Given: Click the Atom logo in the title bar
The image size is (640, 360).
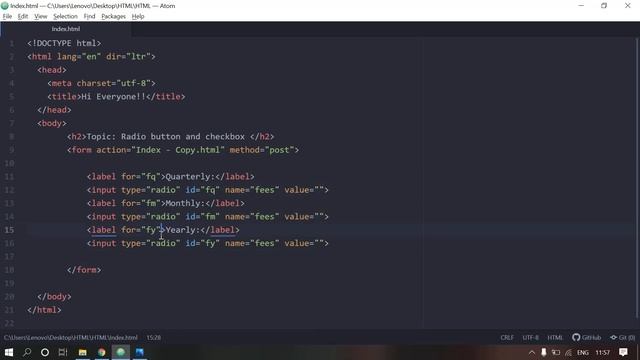Looking at the screenshot, I should coord(5,6).
